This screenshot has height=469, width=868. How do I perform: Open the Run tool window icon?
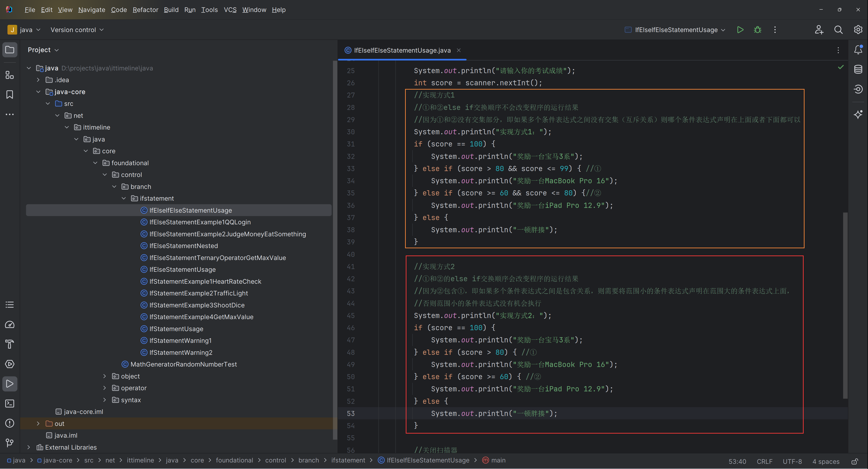click(10, 384)
